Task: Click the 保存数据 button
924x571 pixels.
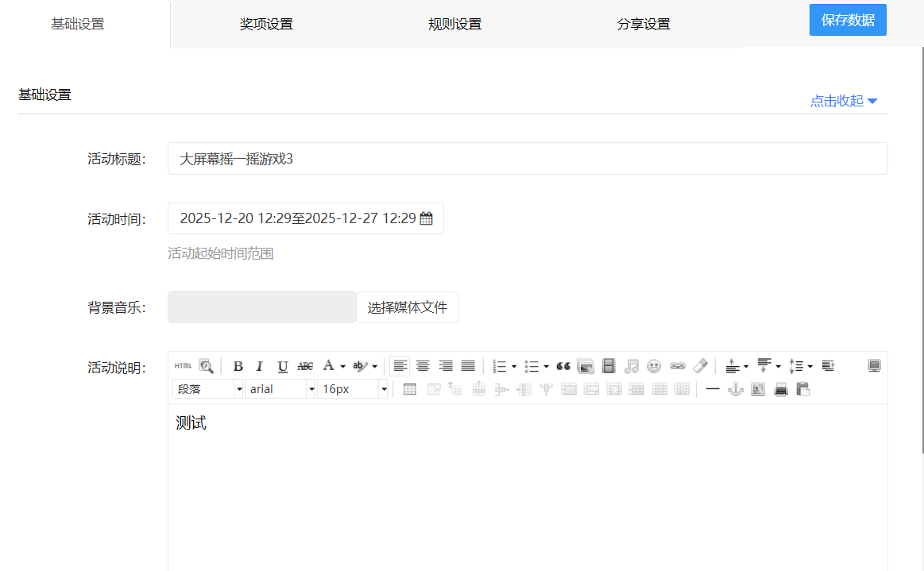Action: click(x=848, y=21)
